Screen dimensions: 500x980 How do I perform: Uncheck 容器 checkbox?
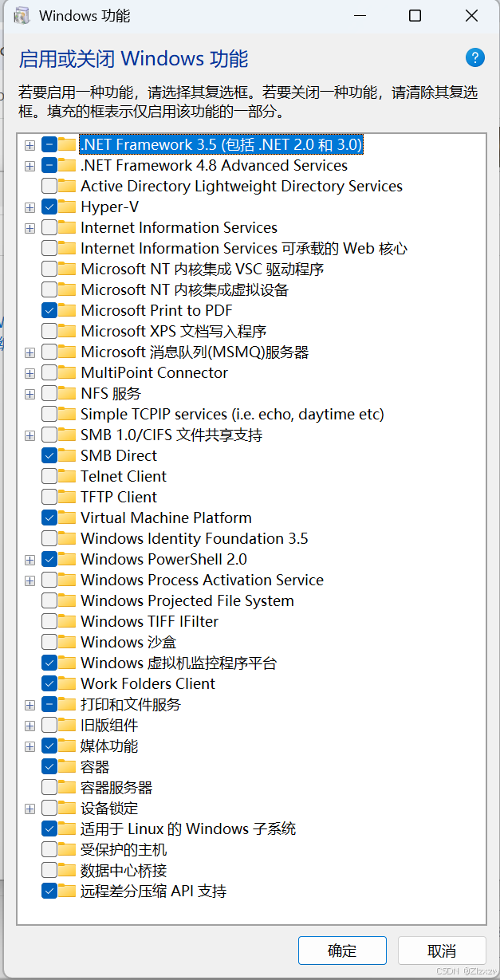point(49,766)
